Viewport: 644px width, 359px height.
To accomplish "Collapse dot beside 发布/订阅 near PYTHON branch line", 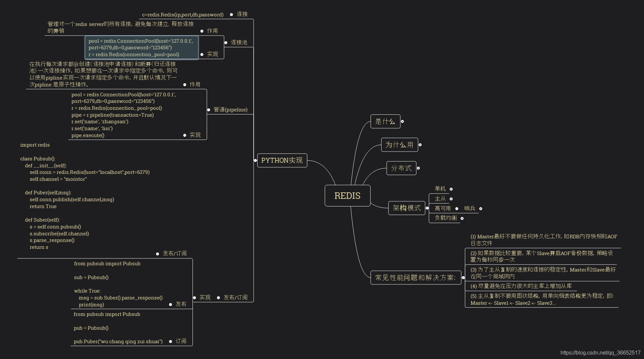I will point(218,298).
